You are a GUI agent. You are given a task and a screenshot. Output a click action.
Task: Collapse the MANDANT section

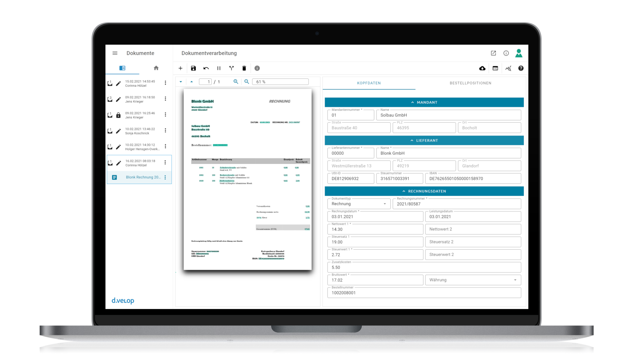[x=424, y=103]
